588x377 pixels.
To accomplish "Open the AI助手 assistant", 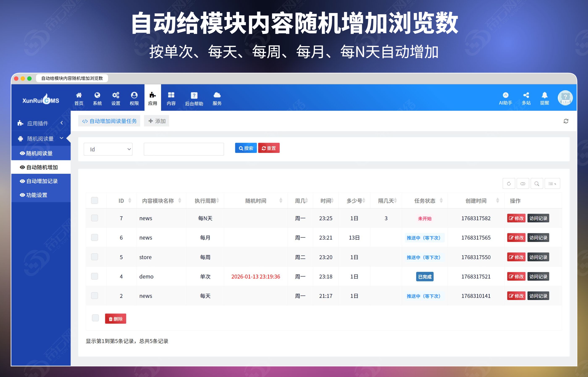I will click(505, 98).
